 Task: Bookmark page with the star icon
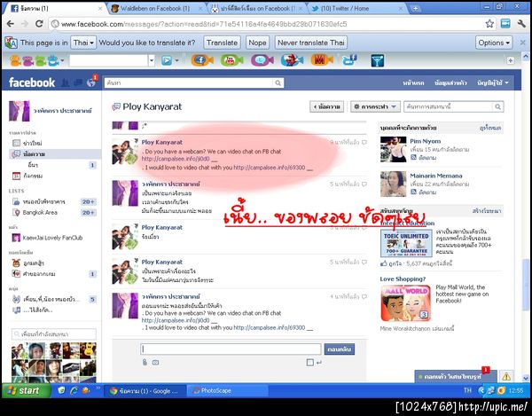point(489,24)
